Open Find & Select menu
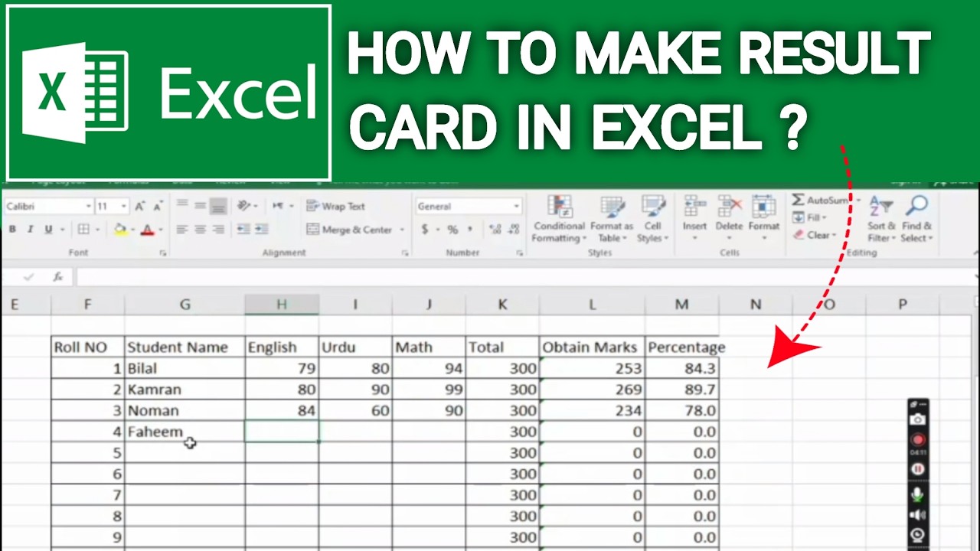The width and height of the screenshot is (980, 551). tap(916, 220)
